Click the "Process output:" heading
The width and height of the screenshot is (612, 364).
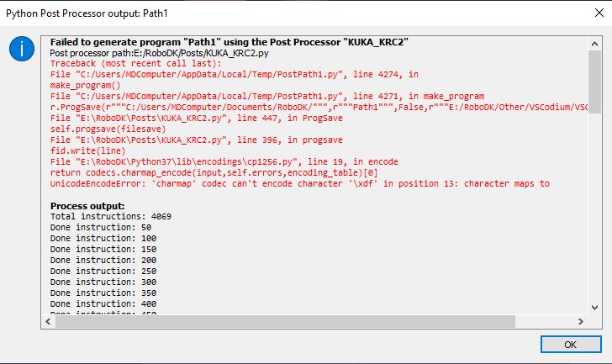click(87, 206)
